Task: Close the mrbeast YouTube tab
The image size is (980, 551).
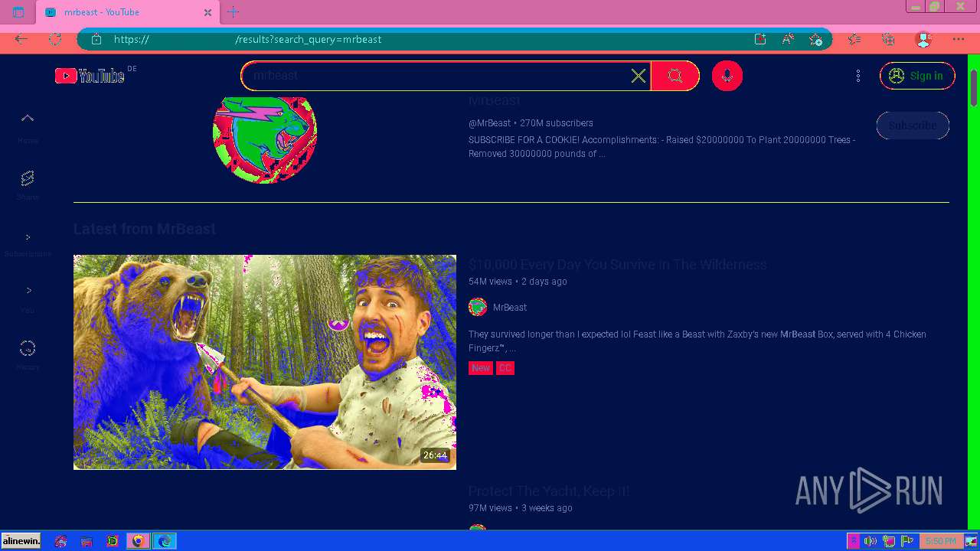Action: 207,12
